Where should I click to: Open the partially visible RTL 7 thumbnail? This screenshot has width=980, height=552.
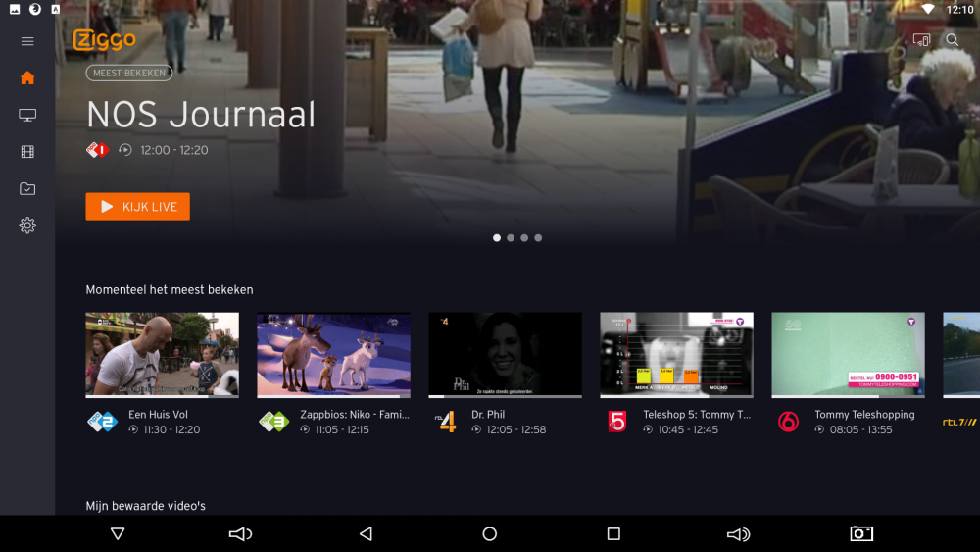961,355
